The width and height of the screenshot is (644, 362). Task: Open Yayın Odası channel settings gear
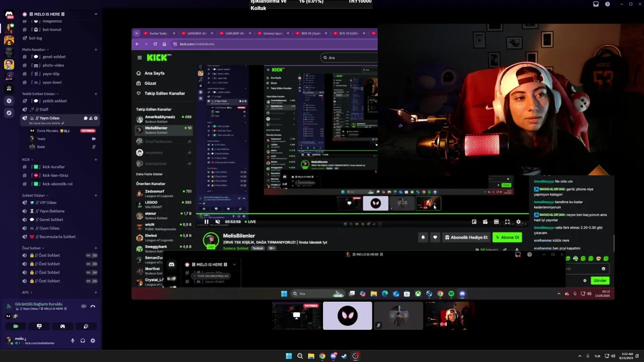tap(96, 118)
